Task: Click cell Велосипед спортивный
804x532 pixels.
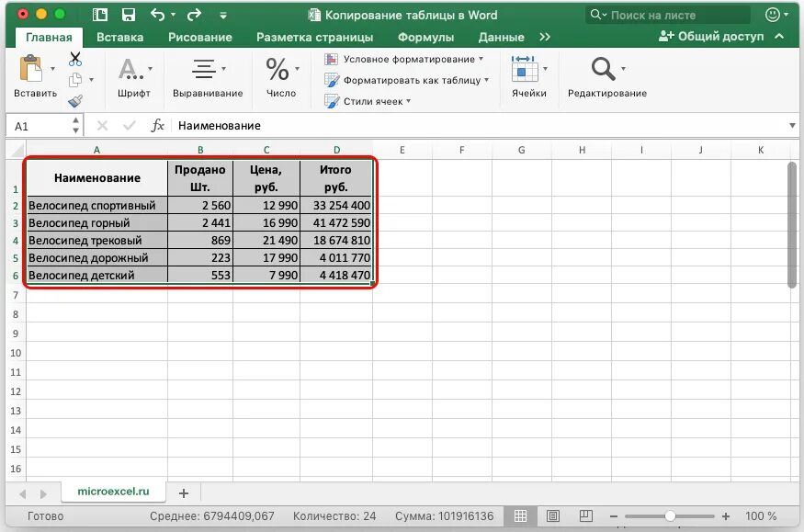Action: [x=96, y=206]
